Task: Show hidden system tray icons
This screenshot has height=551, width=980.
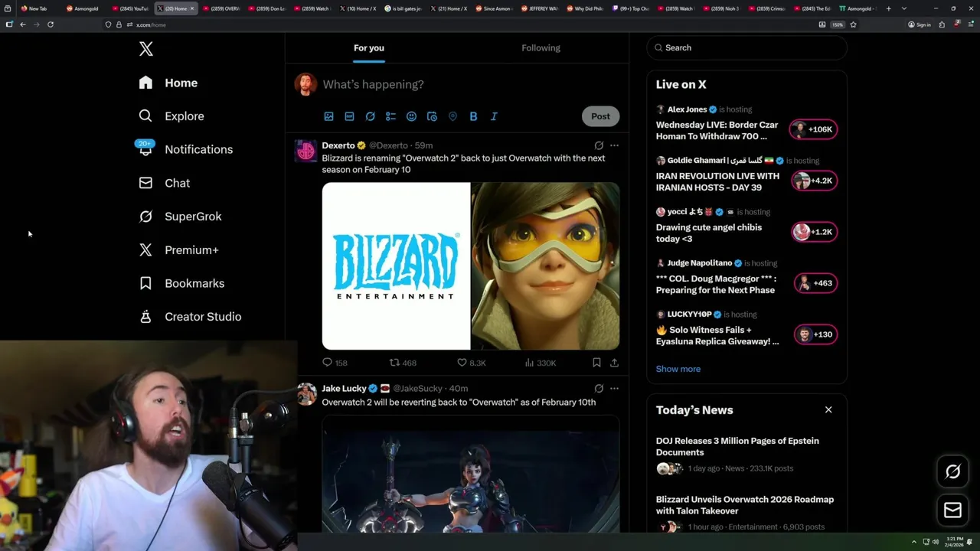Action: 913,542
